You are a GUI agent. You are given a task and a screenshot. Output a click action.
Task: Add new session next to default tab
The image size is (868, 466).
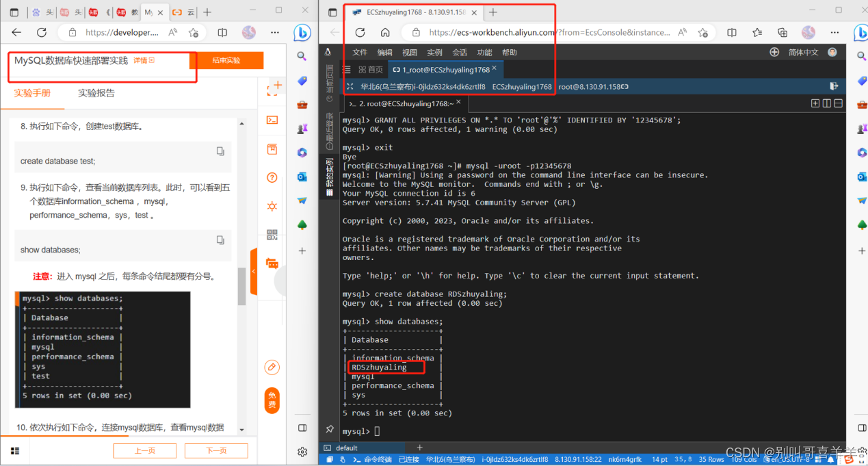(x=420, y=448)
